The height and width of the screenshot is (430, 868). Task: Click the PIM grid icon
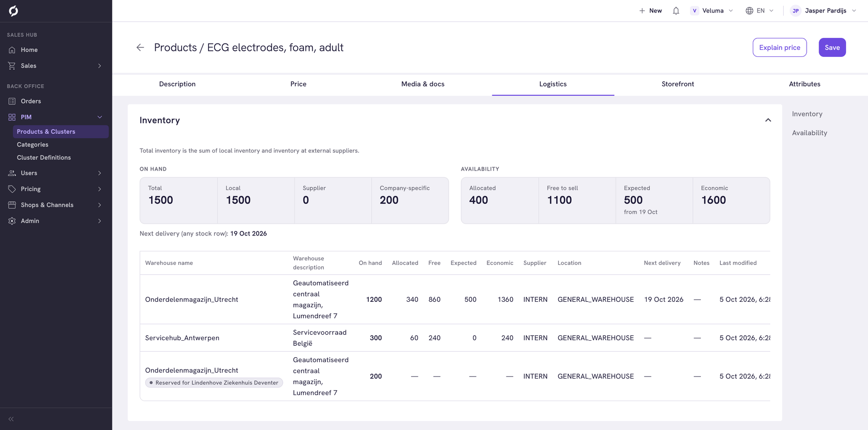[12, 117]
